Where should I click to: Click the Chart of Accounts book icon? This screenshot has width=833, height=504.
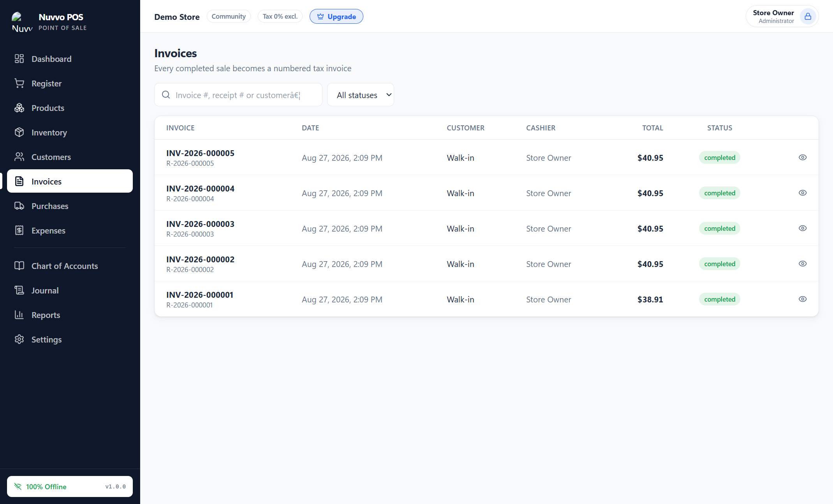(19, 266)
